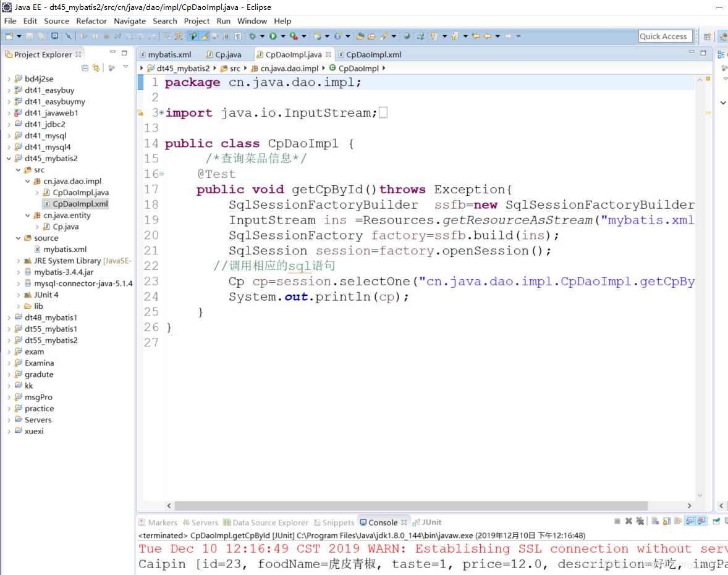Click Remove Launch X in Console
Screen dimensions: 728x575
[x=629, y=521]
